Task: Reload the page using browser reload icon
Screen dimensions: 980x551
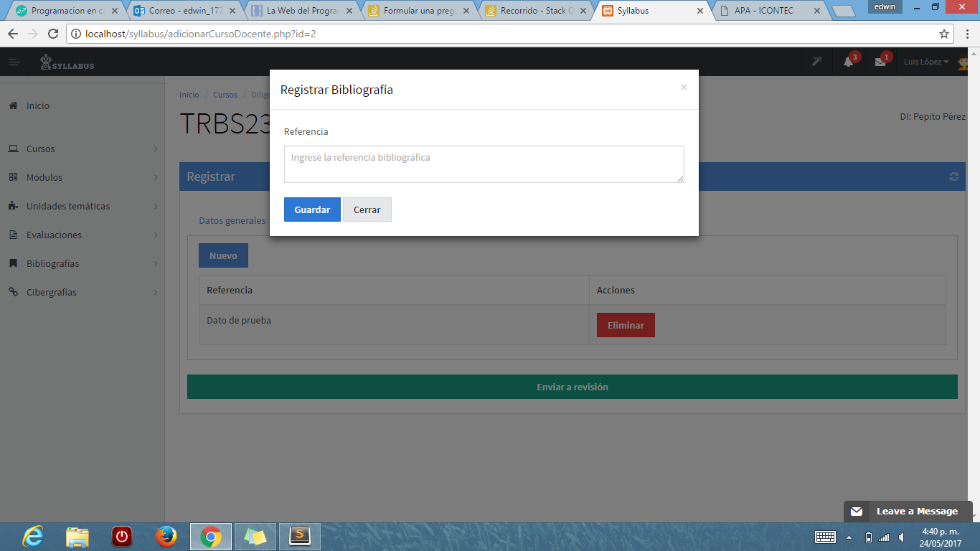Action: click(52, 34)
